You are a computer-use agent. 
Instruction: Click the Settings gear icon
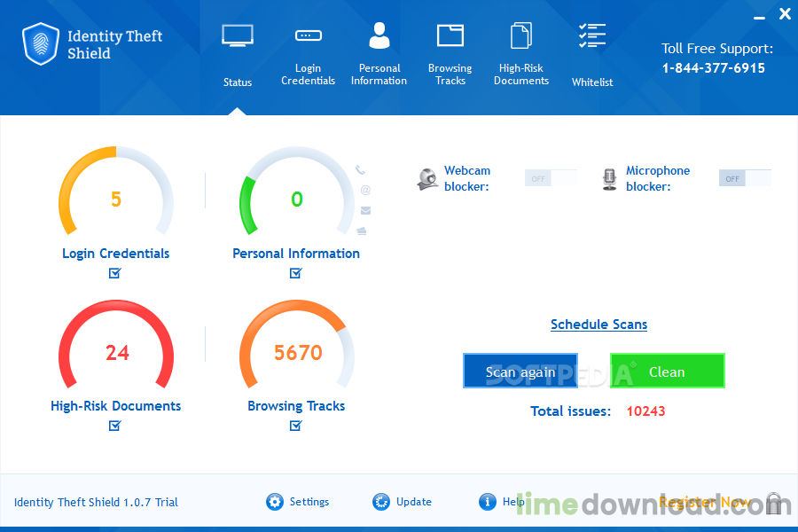(275, 502)
